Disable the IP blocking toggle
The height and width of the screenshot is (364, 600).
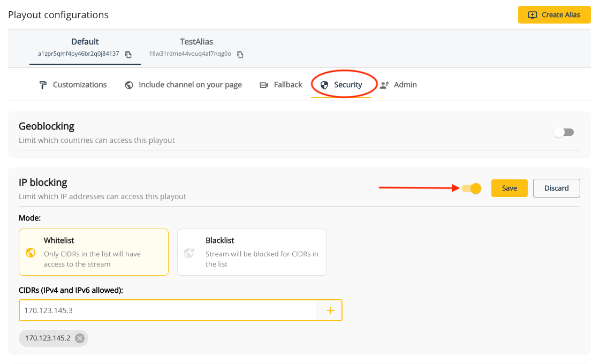pyautogui.click(x=471, y=188)
